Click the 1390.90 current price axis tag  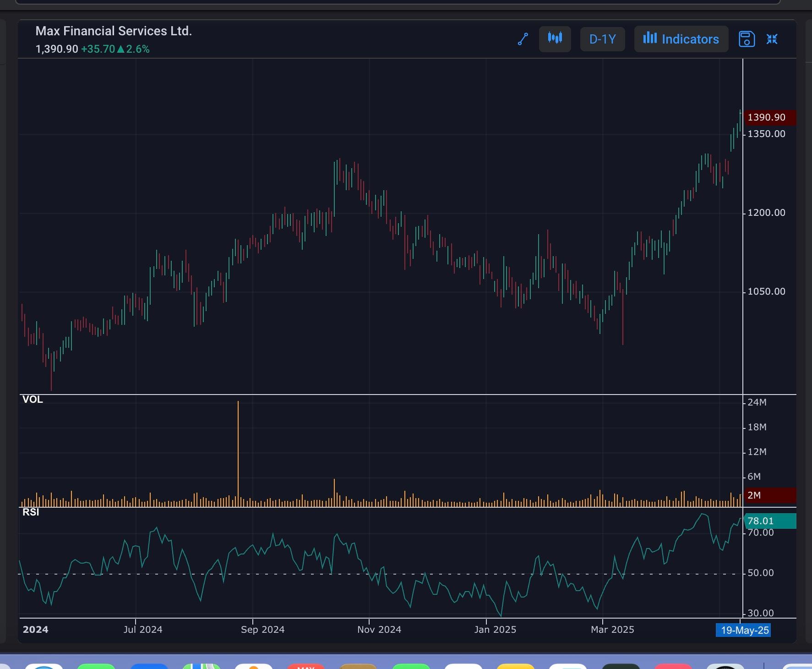770,117
